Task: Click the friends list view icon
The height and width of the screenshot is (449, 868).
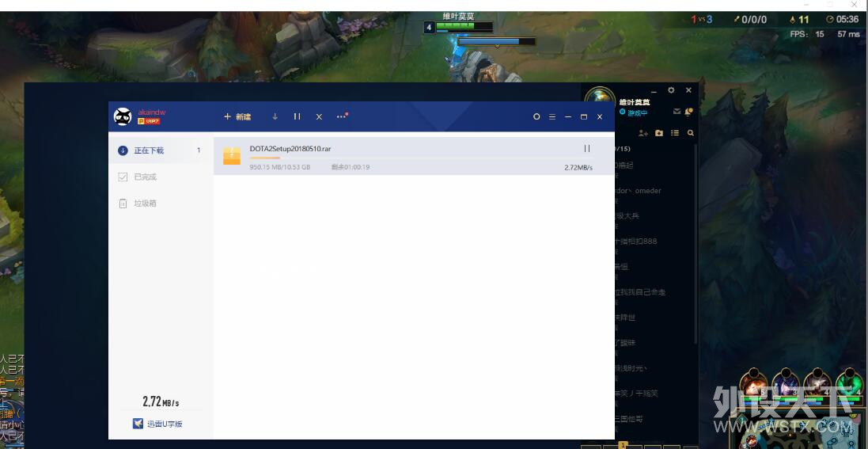Action: [675, 133]
